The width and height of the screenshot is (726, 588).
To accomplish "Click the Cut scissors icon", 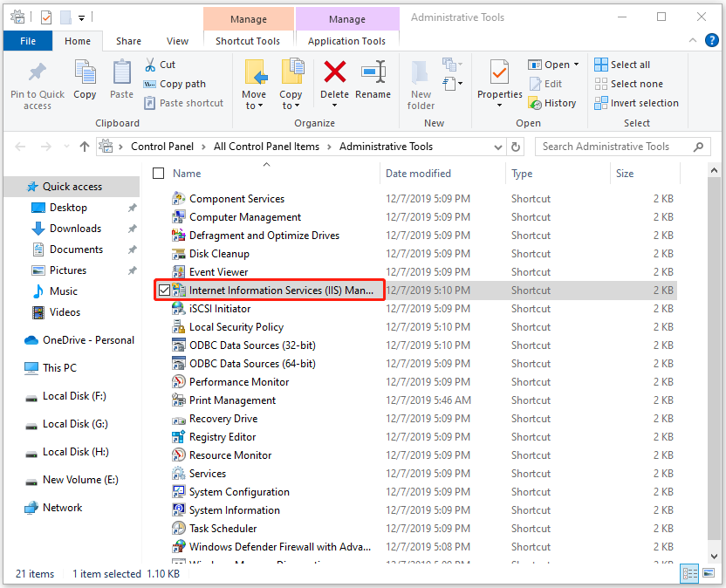I will coord(150,65).
